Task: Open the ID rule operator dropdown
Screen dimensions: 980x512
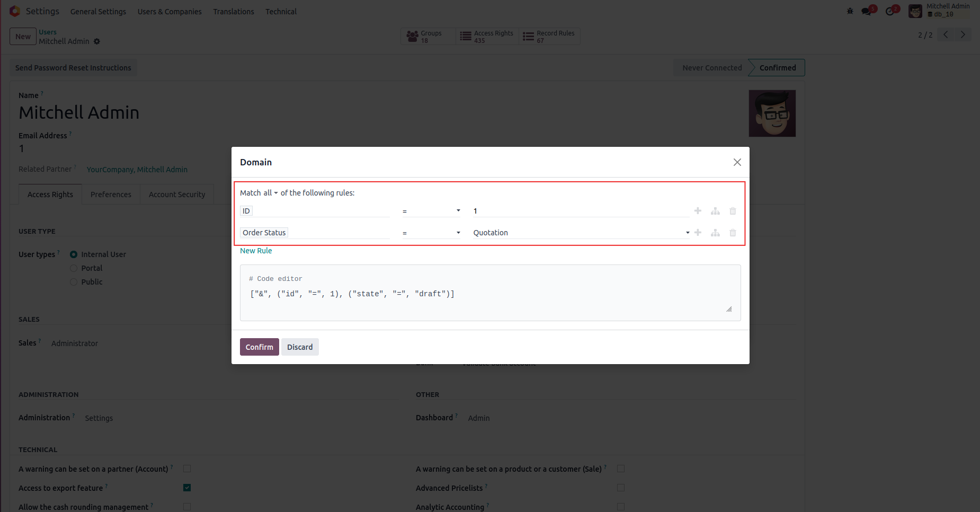Action: (431, 211)
